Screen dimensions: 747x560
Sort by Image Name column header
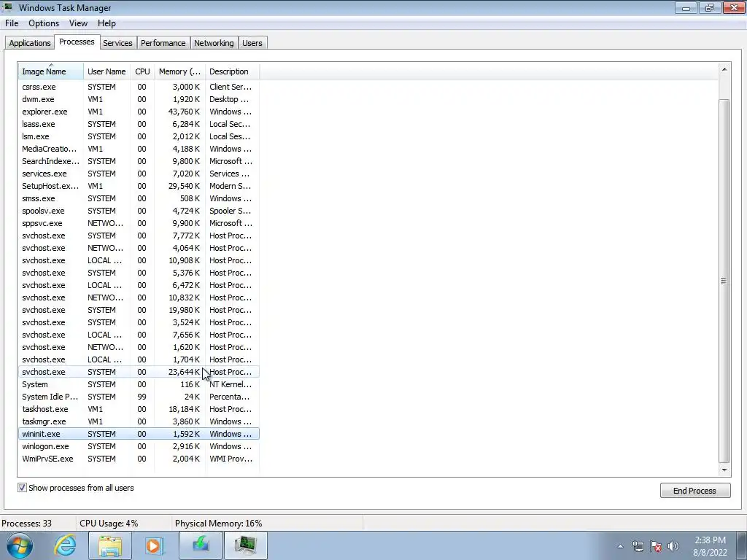tap(50, 71)
